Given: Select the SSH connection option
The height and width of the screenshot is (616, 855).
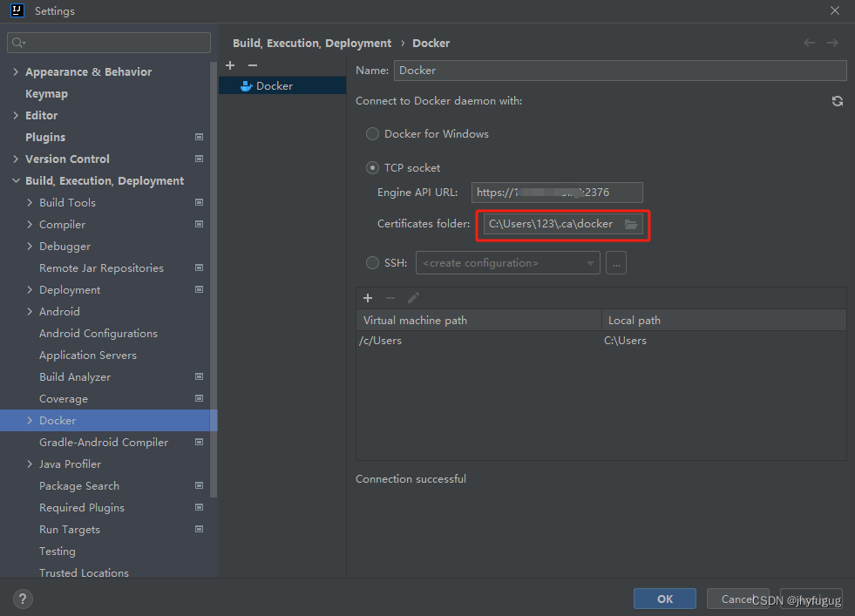Looking at the screenshot, I should 372,262.
